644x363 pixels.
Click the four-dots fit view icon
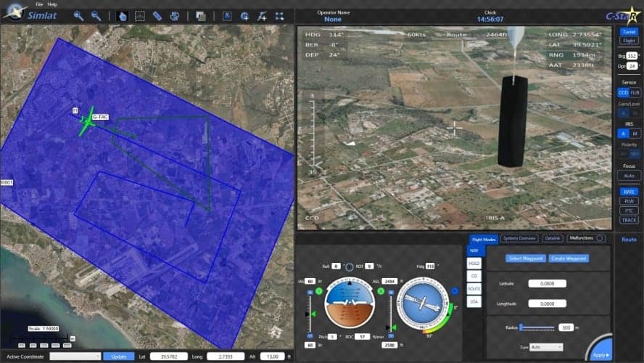pyautogui.click(x=279, y=16)
